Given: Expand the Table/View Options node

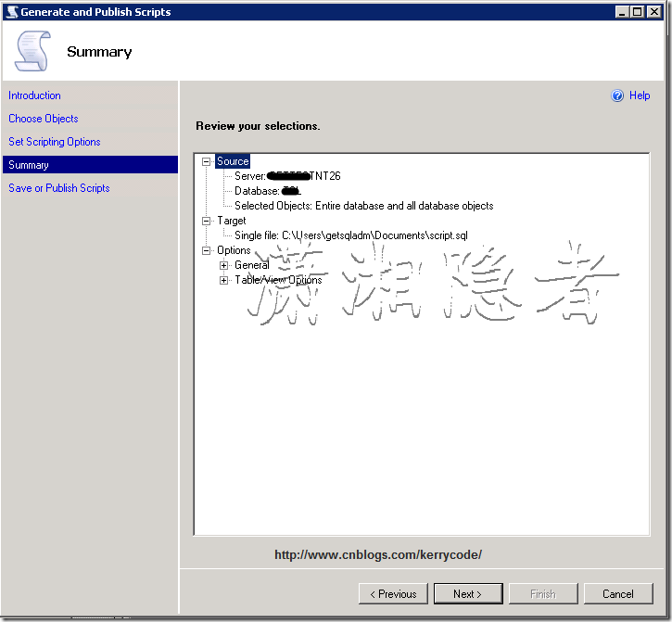Looking at the screenshot, I should (x=223, y=280).
